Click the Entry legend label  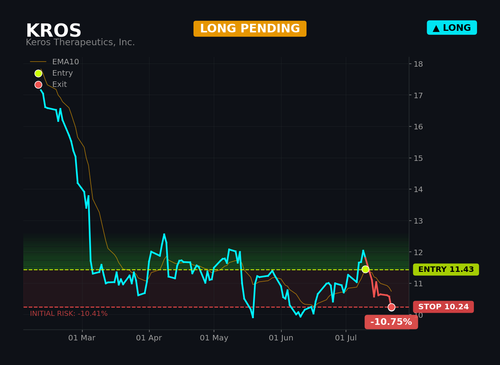coord(62,73)
